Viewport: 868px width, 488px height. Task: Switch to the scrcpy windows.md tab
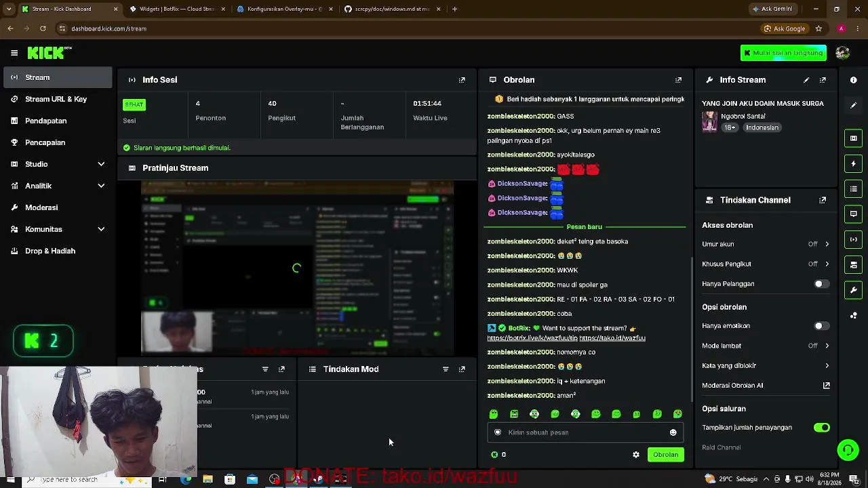coord(392,9)
